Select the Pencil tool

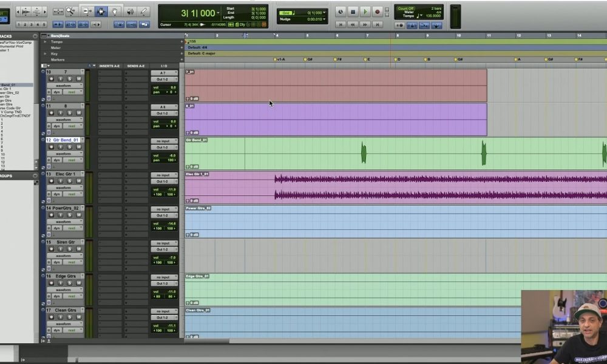tap(143, 10)
